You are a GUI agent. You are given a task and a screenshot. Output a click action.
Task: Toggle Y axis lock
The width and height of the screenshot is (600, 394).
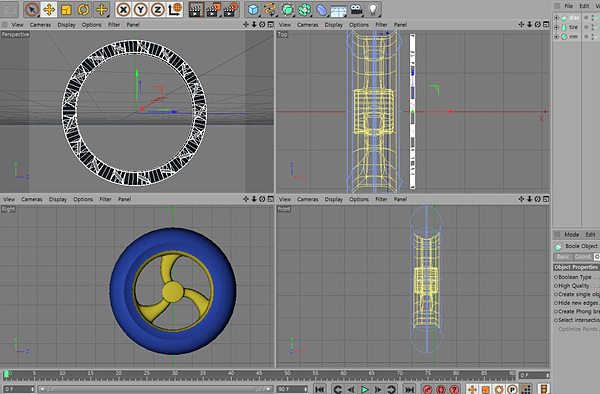click(140, 10)
